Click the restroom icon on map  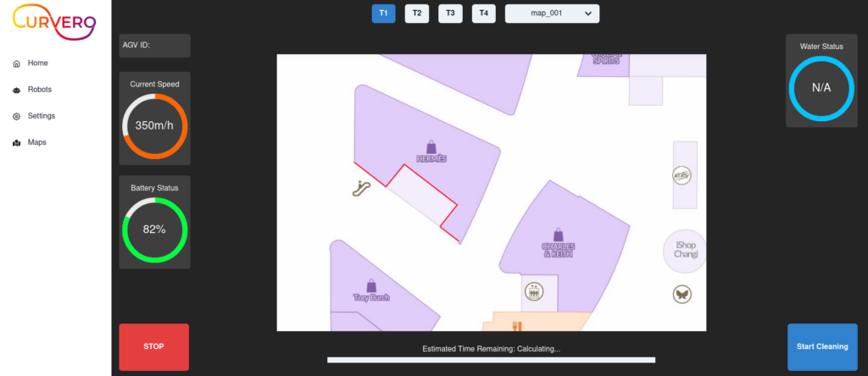533,290
